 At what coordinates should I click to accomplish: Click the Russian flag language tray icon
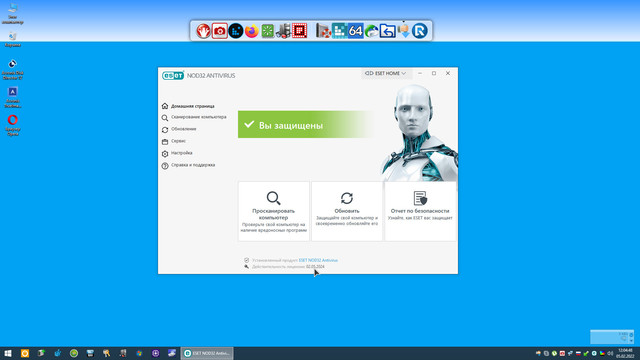point(578,353)
